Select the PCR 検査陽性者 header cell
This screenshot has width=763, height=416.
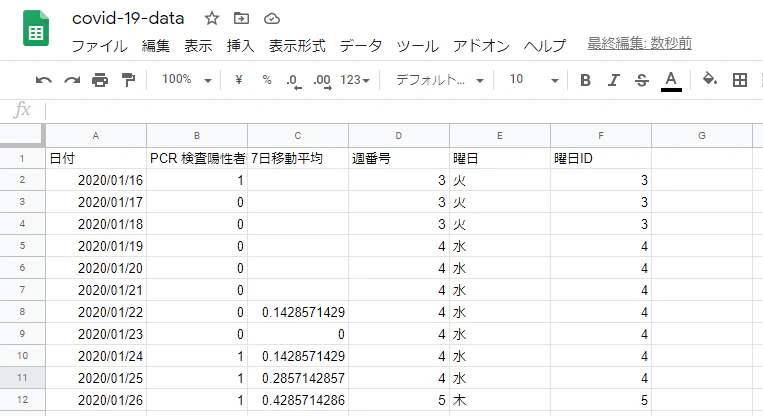tap(197, 158)
